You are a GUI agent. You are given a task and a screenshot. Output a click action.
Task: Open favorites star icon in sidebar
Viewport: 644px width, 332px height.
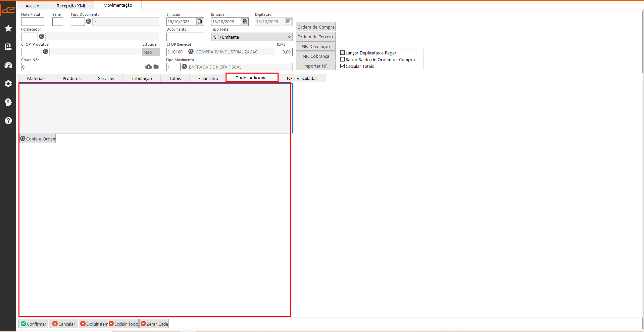8,28
